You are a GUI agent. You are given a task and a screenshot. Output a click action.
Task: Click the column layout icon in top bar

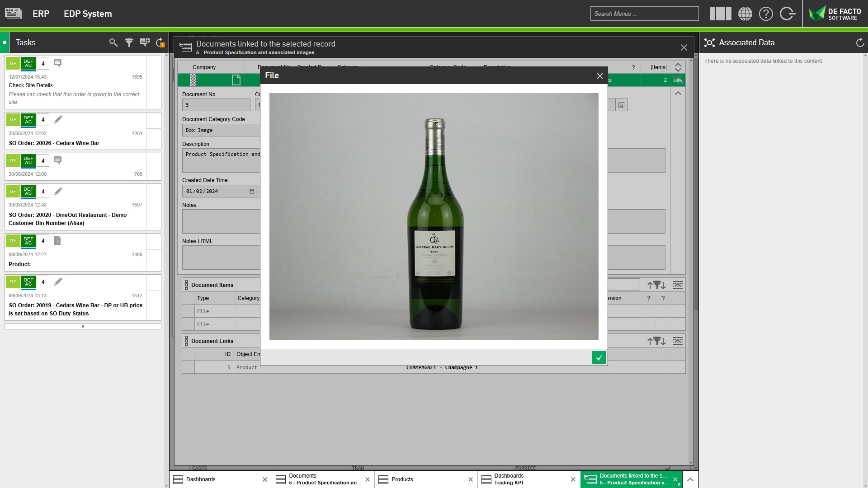(720, 14)
